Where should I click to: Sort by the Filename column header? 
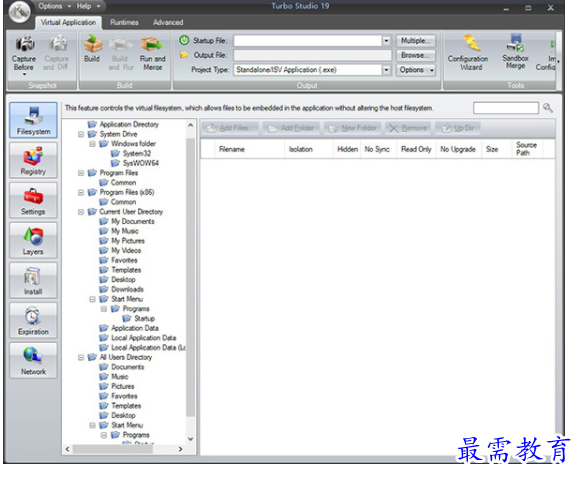tap(250, 149)
